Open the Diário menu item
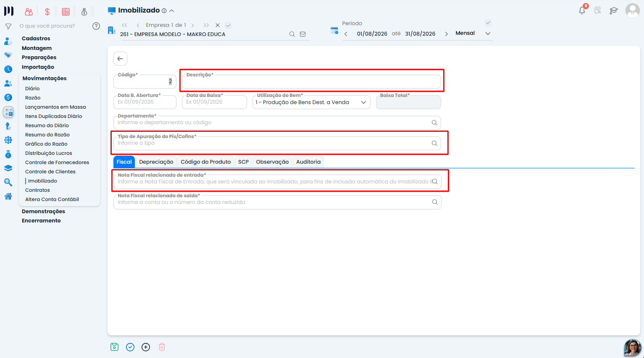Image resolution: width=644 pixels, height=358 pixels. (32, 89)
